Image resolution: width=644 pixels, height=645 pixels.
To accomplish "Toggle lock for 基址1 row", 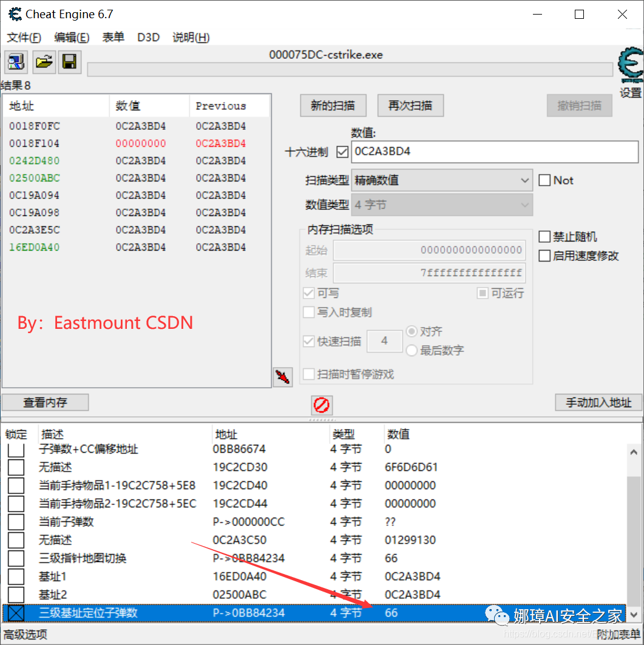I will 16,576.
